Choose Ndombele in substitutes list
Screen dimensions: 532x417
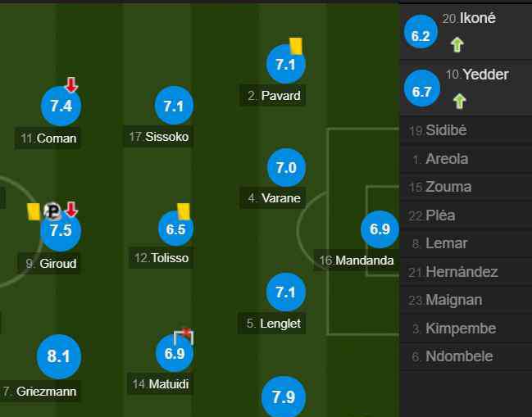tap(466, 356)
